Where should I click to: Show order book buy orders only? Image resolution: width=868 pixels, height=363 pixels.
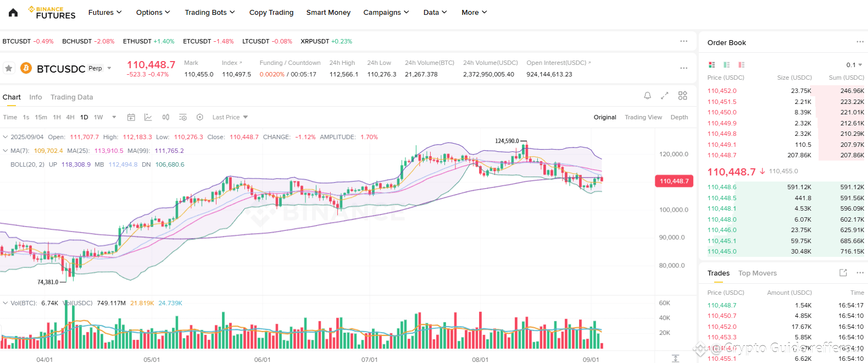pos(727,65)
